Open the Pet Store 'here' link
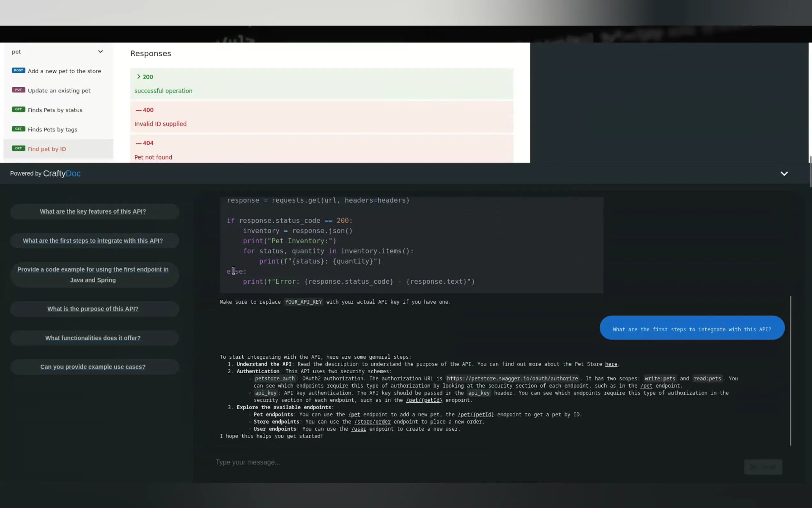Screen dimensions: 812x508 click(611, 364)
